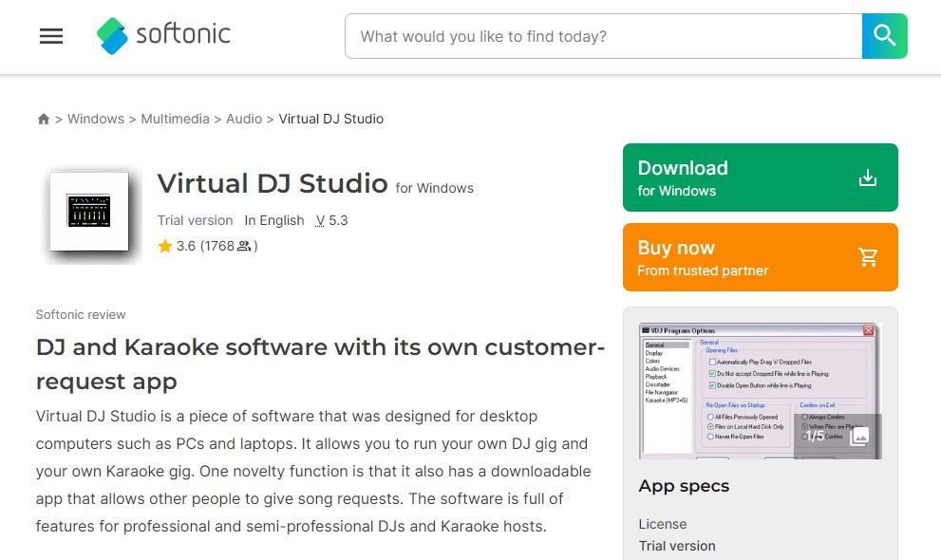Image resolution: width=941 pixels, height=560 pixels.
Task: Click the Virtual DJ Studio app icon
Action: (x=89, y=211)
